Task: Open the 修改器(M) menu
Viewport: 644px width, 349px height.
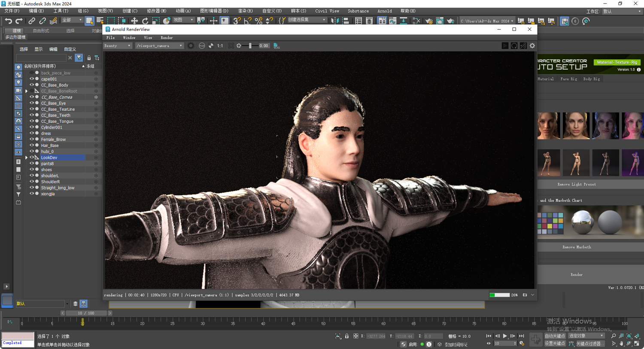Action: pos(157,11)
